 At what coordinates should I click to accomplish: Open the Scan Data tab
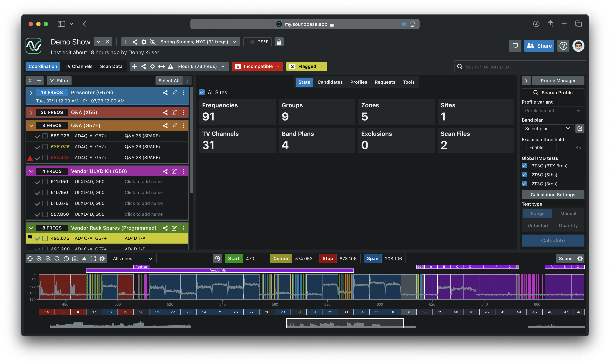[x=111, y=66]
